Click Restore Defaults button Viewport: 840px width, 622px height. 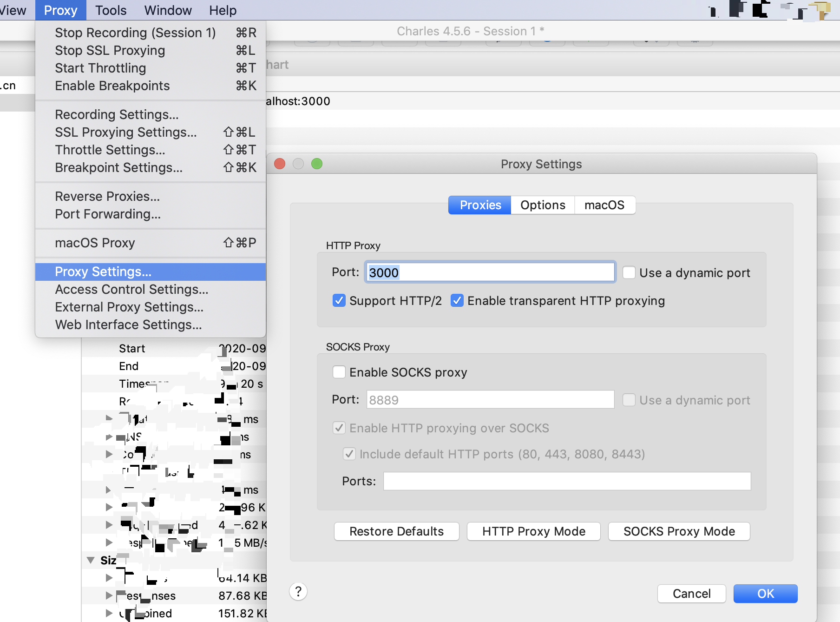[396, 531]
